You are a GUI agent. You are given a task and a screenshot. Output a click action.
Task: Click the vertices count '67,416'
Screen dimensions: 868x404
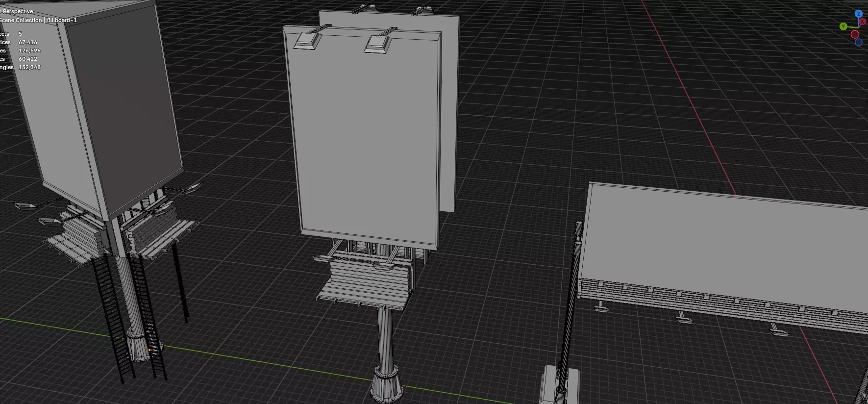[x=28, y=42]
